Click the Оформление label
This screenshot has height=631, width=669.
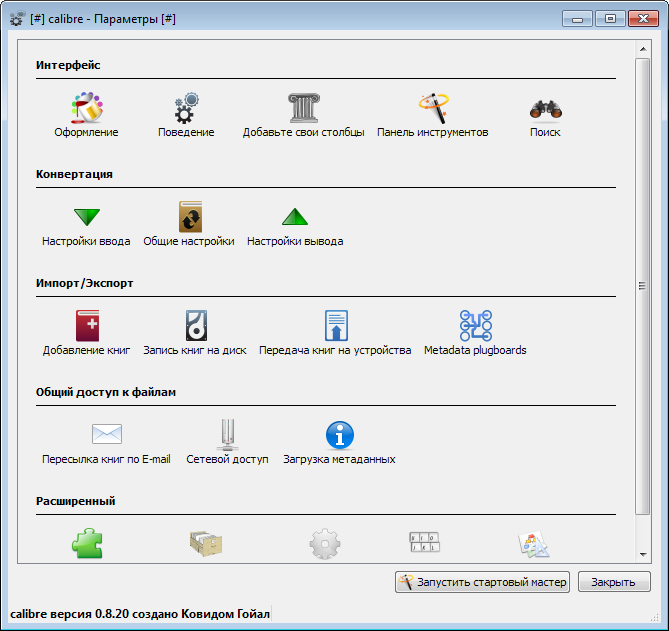click(x=86, y=132)
